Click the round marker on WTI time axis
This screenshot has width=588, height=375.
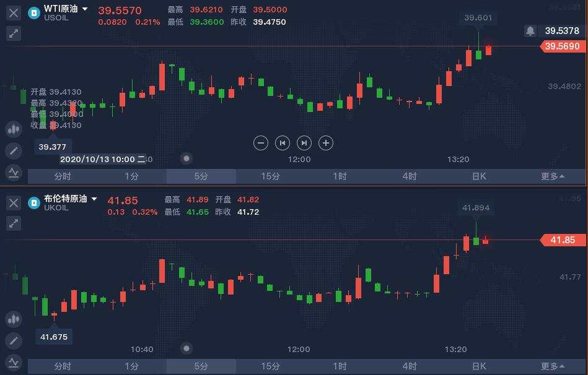[x=186, y=158]
